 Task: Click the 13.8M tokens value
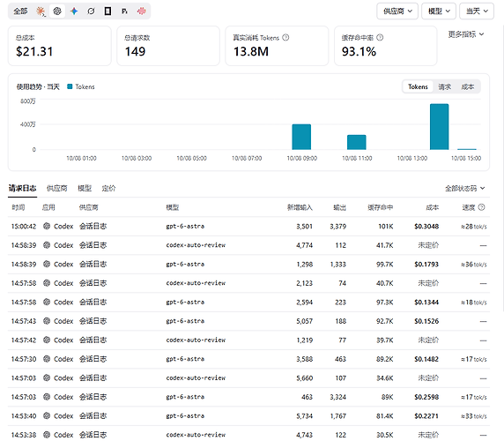pyautogui.click(x=251, y=51)
